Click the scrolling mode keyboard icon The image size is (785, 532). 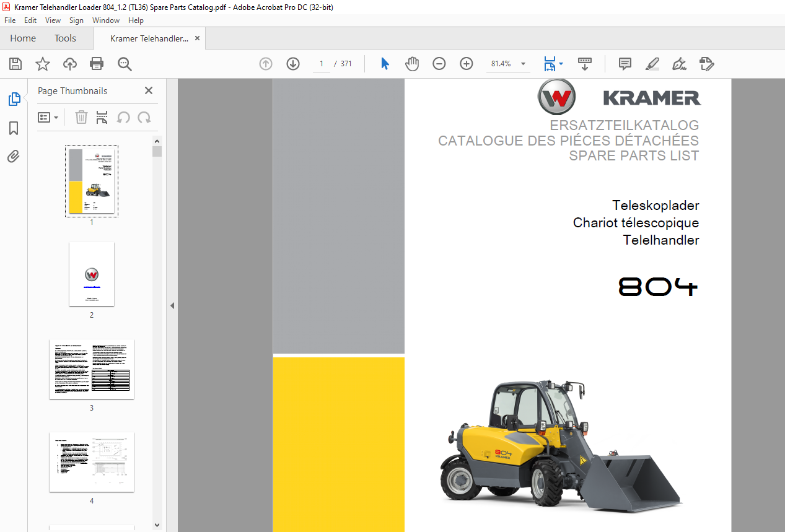(585, 64)
